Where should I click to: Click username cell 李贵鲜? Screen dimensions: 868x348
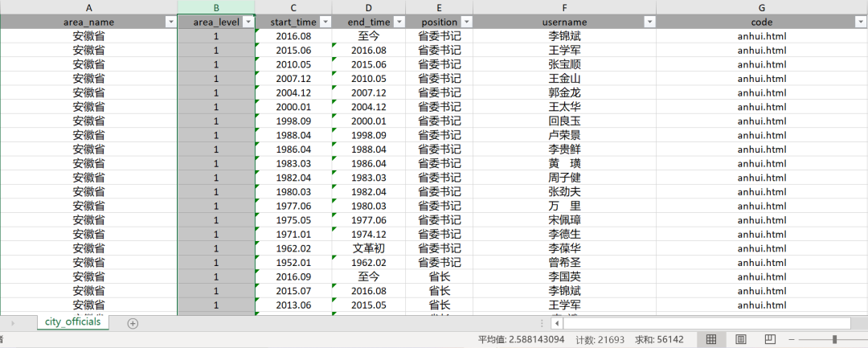coord(565,149)
